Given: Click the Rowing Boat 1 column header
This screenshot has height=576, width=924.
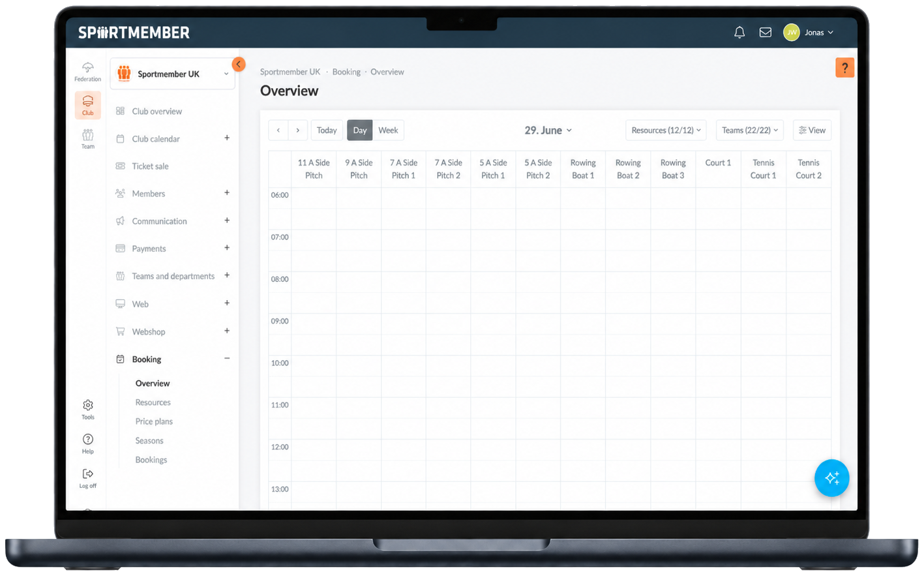Looking at the screenshot, I should coord(583,169).
